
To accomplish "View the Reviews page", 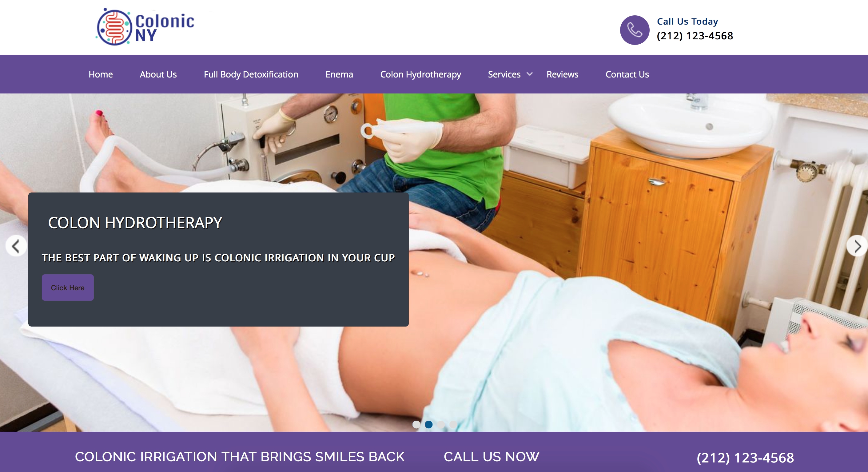I will pos(562,74).
